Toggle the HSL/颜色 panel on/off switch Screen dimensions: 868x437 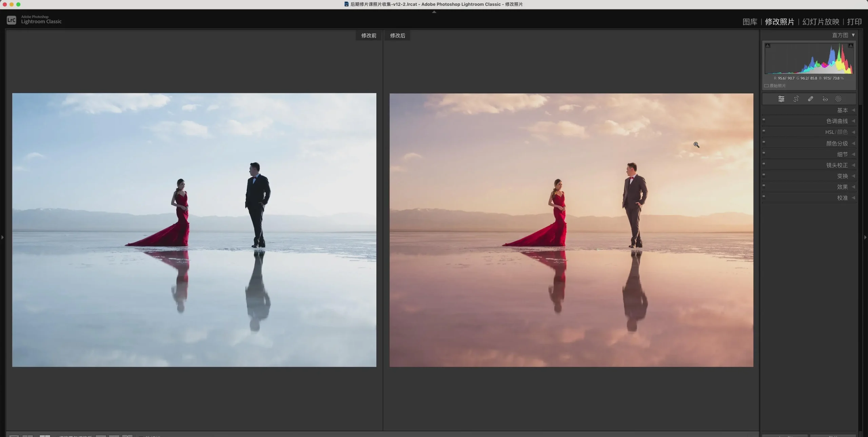(764, 131)
